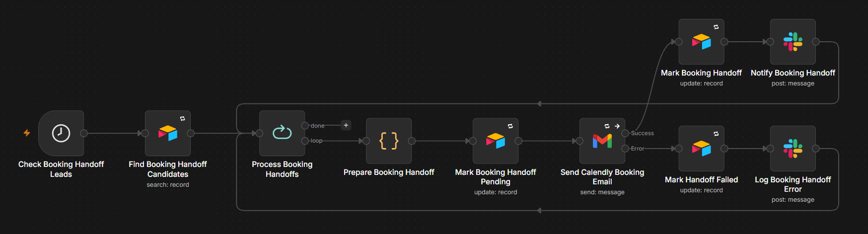Image resolution: width=868 pixels, height=234 pixels.
Task: Click the Error output connector on Gmail node
Action: 625,149
